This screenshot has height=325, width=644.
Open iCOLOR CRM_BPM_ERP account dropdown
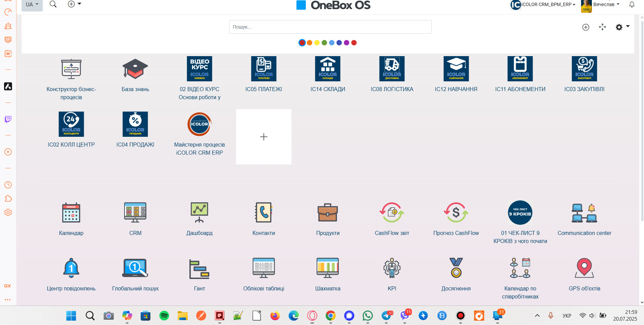543,5
